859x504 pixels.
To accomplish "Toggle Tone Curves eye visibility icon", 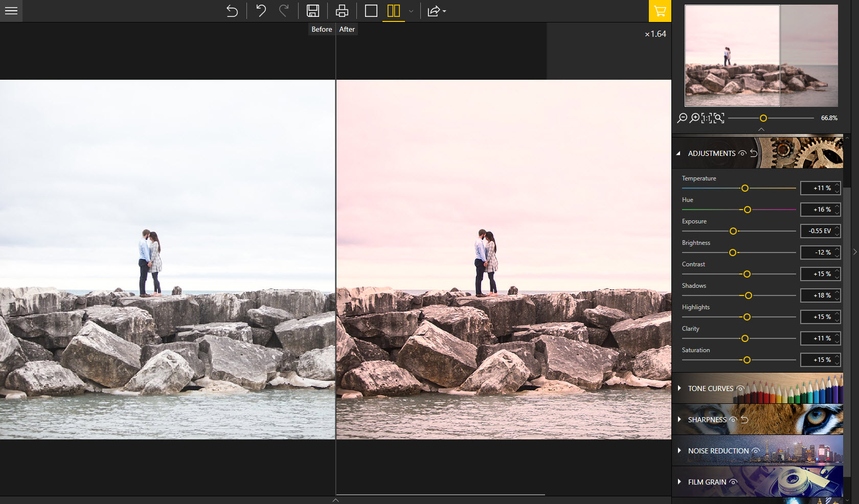I will (x=740, y=388).
